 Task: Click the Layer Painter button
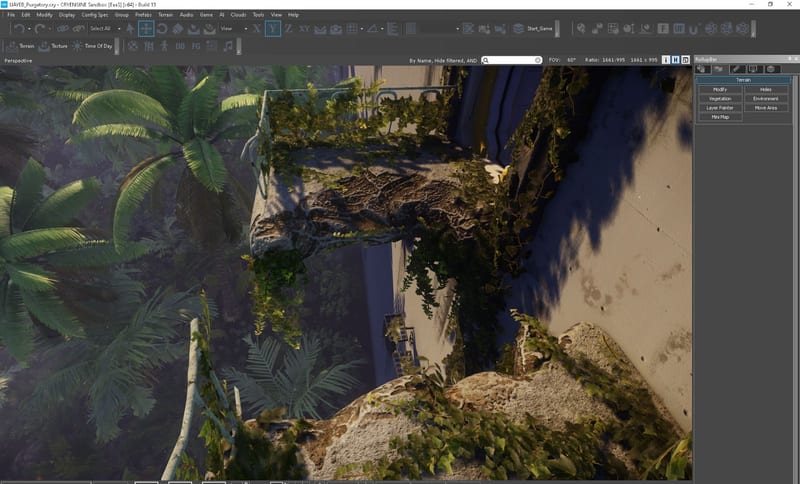pos(720,108)
